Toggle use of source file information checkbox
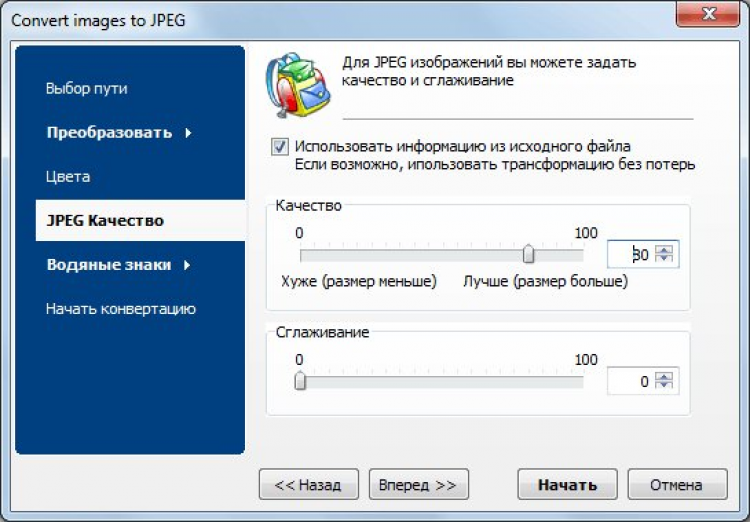This screenshot has height=522, width=750. (280, 146)
